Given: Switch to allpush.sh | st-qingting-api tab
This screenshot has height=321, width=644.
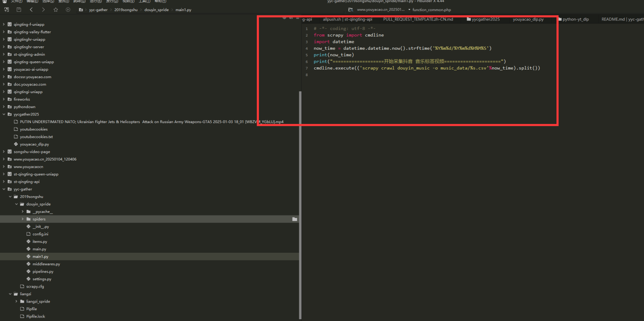Looking at the screenshot, I should (x=347, y=19).
